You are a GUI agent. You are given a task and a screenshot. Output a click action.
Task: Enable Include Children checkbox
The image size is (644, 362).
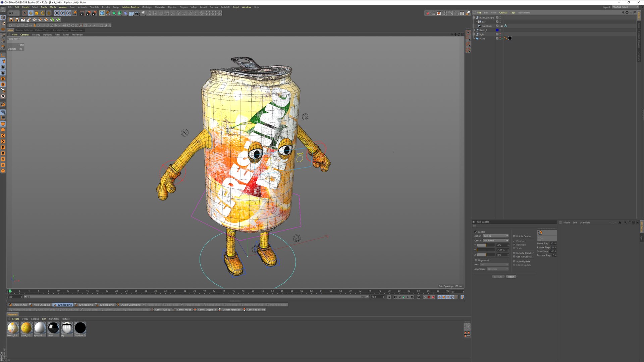pyautogui.click(x=514, y=253)
